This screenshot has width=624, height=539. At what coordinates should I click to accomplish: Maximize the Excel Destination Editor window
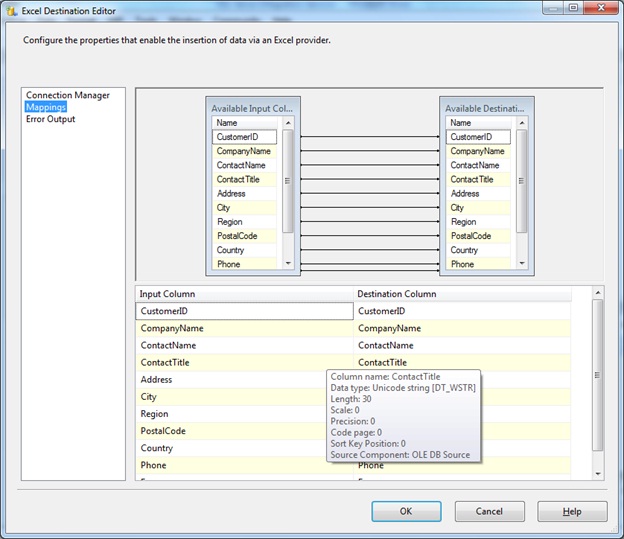click(x=573, y=8)
